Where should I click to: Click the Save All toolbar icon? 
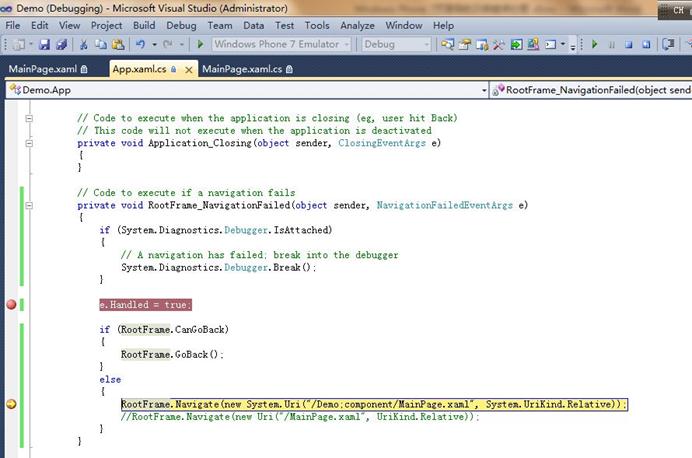pos(60,44)
